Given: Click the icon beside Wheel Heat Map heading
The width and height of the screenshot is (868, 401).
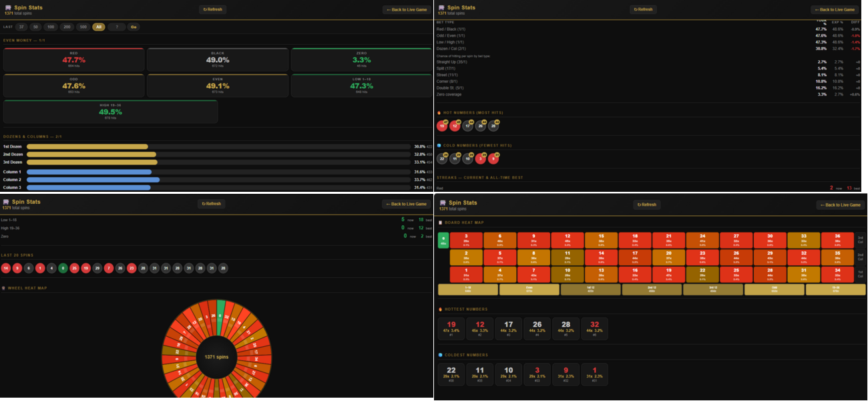Looking at the screenshot, I should click(4, 288).
